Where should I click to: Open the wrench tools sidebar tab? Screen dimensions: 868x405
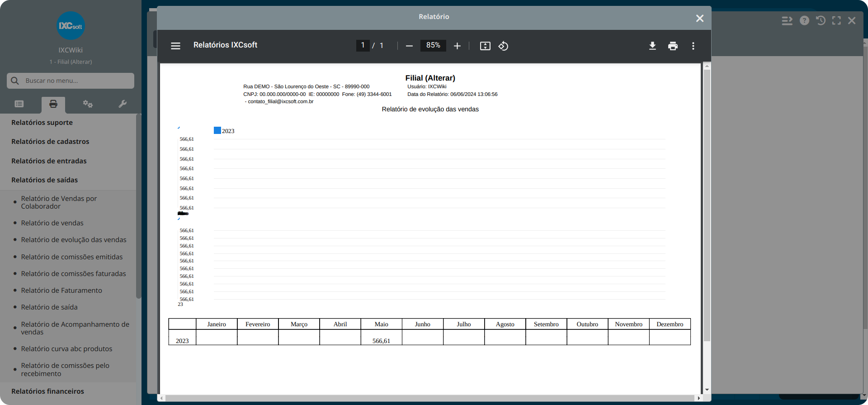tap(123, 104)
